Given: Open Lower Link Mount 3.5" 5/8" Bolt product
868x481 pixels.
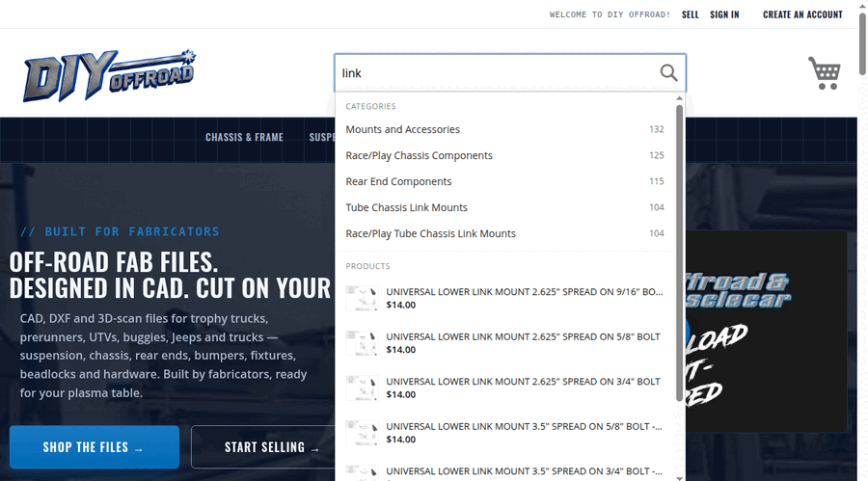Looking at the screenshot, I should 504,433.
